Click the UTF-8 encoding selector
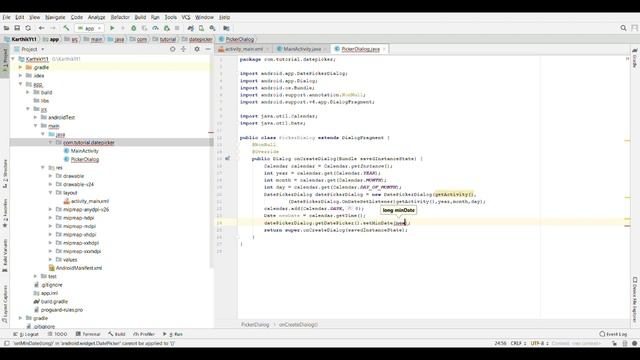The width and height of the screenshot is (640, 360). 539,343
